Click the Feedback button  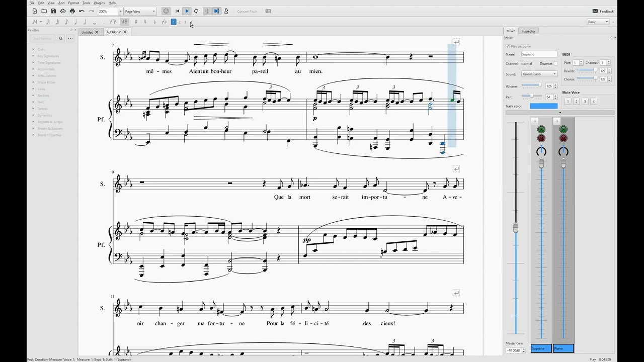tap(603, 11)
